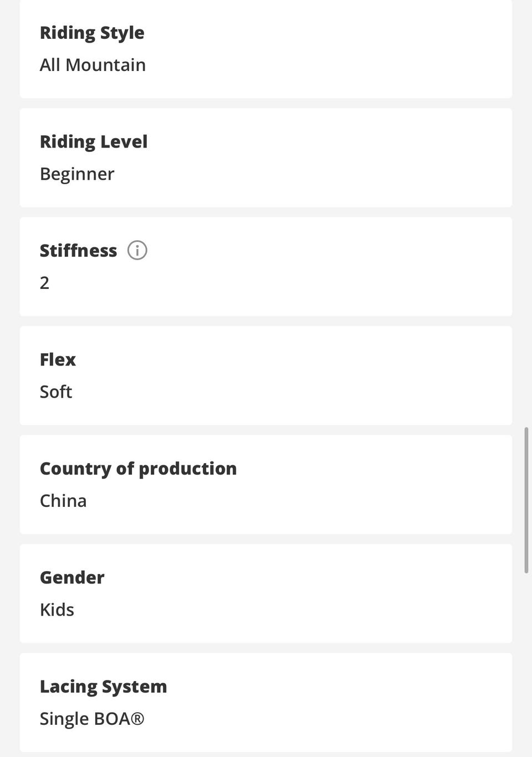The image size is (532, 757).
Task: Select the Kids gender value
Action: (57, 609)
